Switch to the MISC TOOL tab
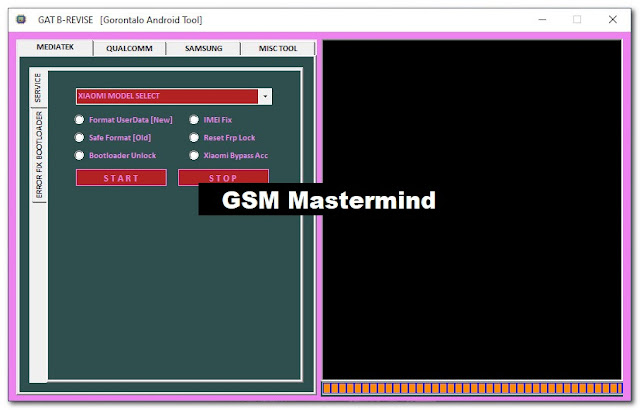 click(x=278, y=48)
